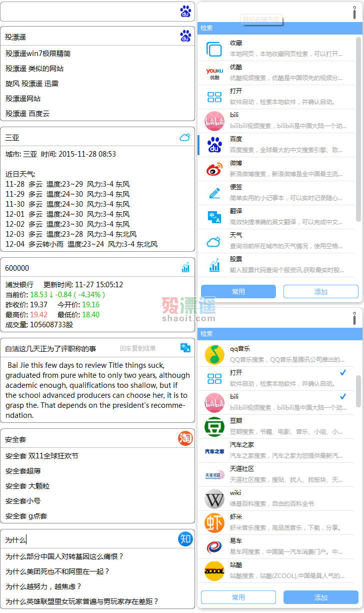Click 回车复制结果 hint text

coord(138,348)
